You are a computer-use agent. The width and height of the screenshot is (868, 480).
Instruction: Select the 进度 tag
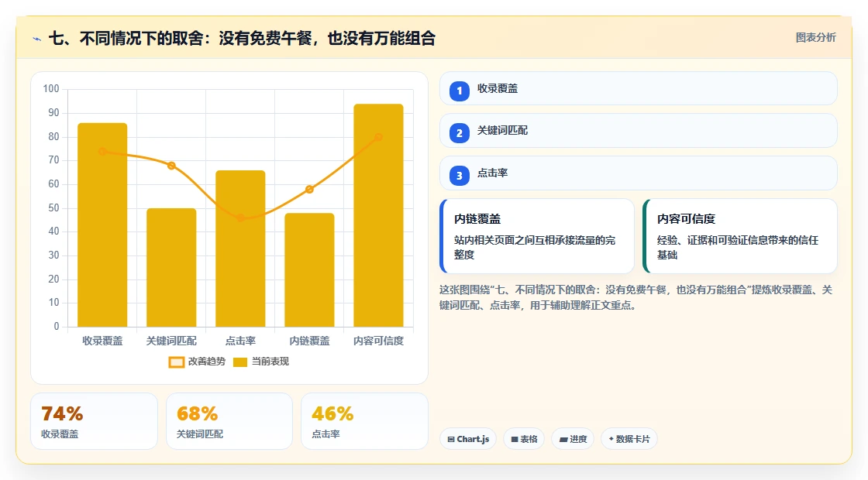pyautogui.click(x=573, y=439)
